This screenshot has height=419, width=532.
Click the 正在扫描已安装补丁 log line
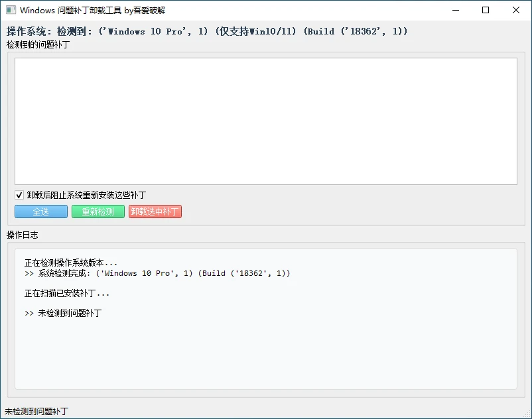click(67, 293)
